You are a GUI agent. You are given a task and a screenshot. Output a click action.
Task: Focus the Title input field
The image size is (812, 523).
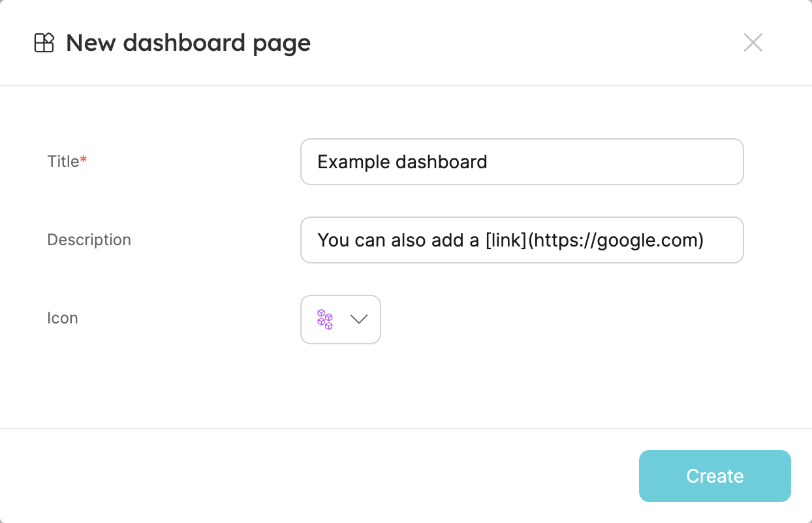click(522, 162)
